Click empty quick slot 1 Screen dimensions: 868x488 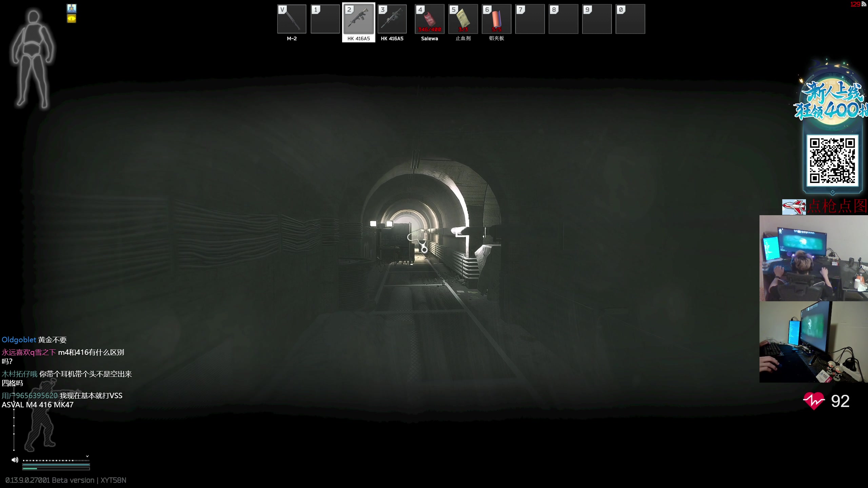[325, 19]
